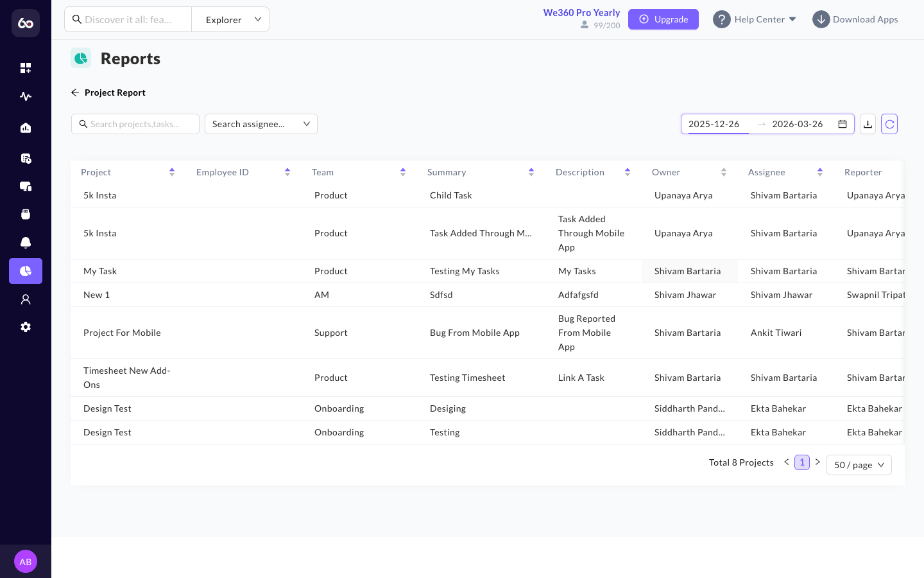This screenshot has height=578, width=924.
Task: Sort table by Team column
Action: (403, 172)
